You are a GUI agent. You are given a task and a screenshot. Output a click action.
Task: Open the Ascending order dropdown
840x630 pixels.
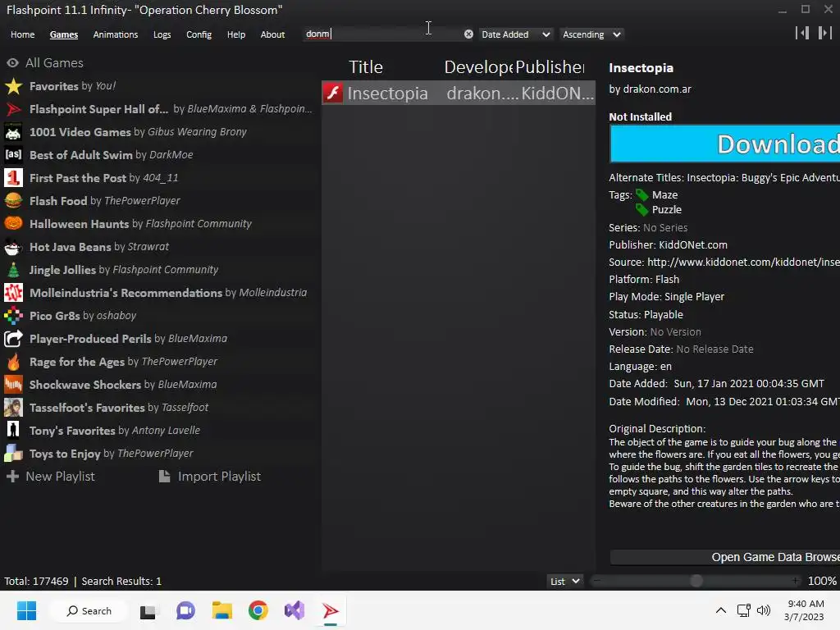point(591,34)
